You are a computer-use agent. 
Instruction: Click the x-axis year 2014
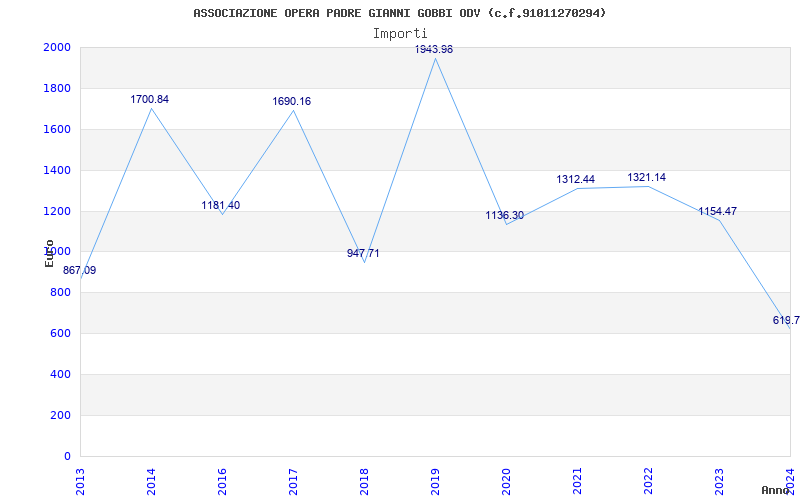(151, 481)
